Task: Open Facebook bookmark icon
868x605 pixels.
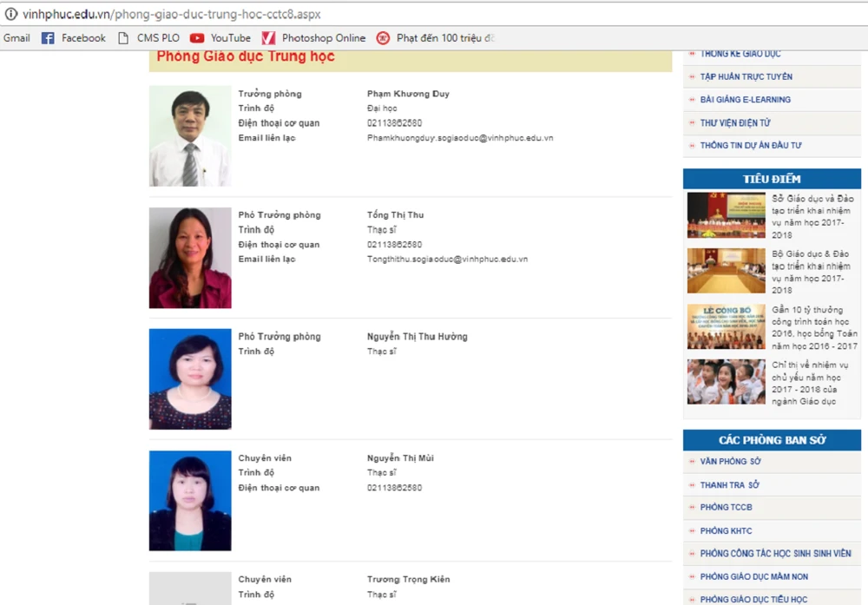Action: [48, 38]
